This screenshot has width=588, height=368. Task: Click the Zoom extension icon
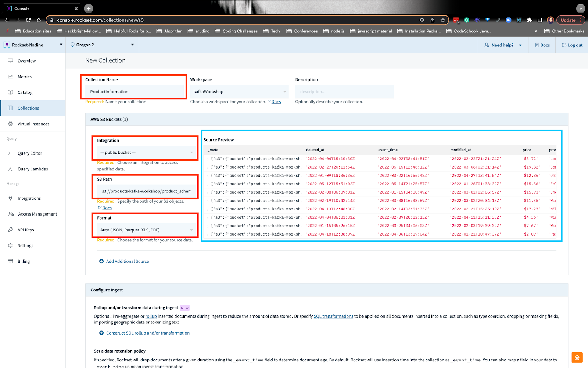coord(509,20)
